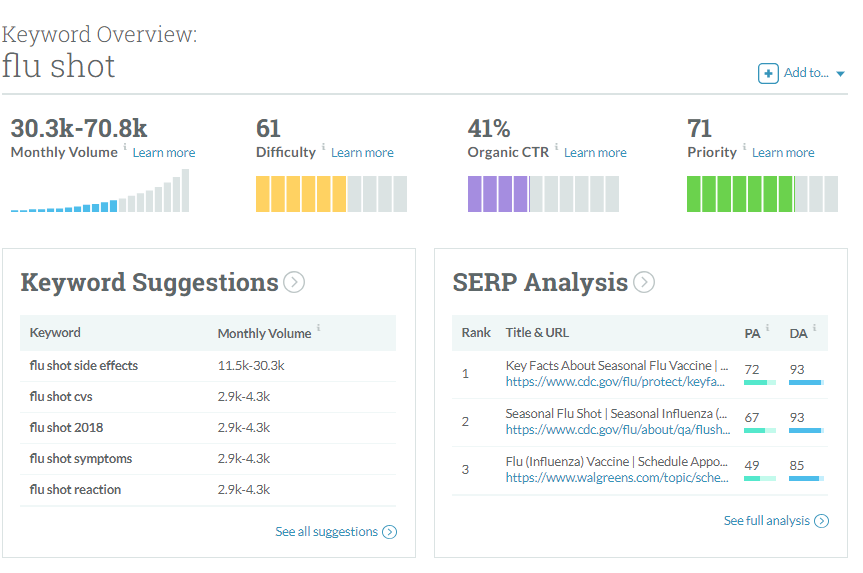This screenshot has height=573, width=863.
Task: Open the cdc.gov keyfacts URL result
Action: click(x=617, y=382)
